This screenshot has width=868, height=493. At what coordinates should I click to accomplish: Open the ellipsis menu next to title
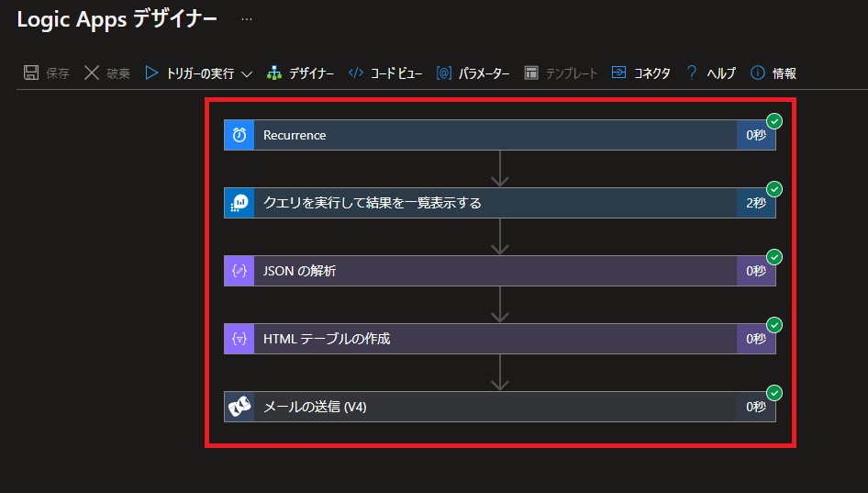coord(247,19)
